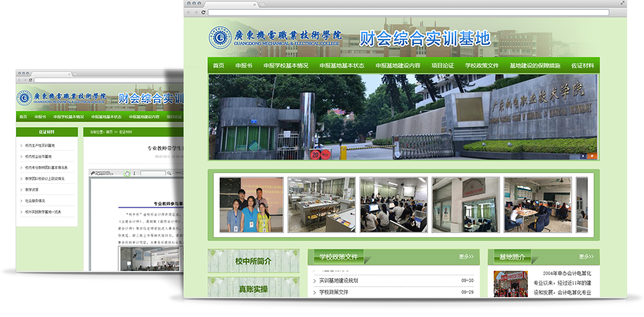This screenshot has width=644, height=317.
Task: Click reload icon in the back browser window
Action: 30,80
